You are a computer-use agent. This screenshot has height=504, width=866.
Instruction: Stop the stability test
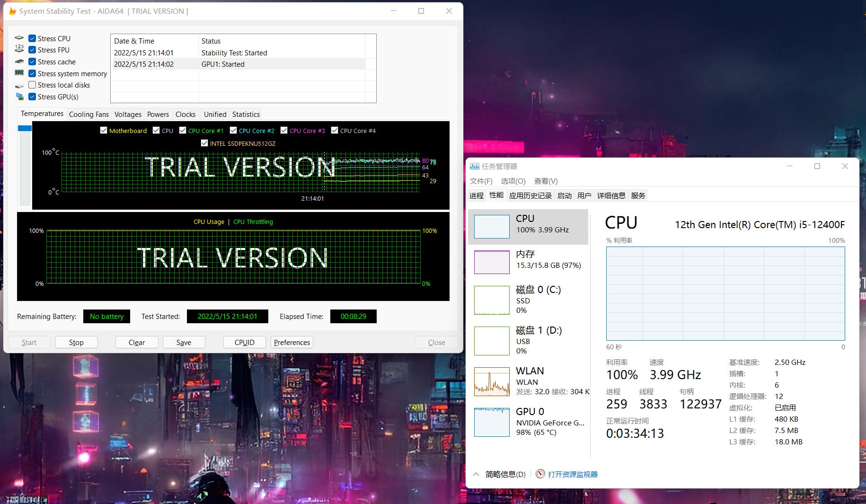tap(76, 342)
